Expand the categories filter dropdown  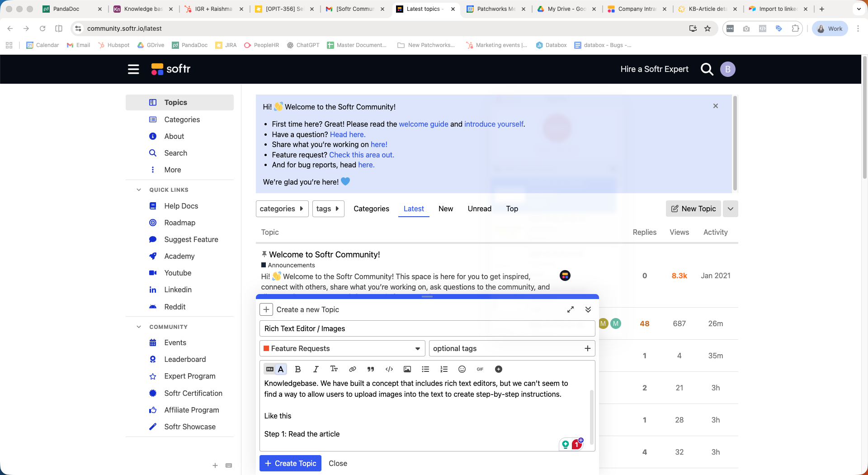click(282, 209)
